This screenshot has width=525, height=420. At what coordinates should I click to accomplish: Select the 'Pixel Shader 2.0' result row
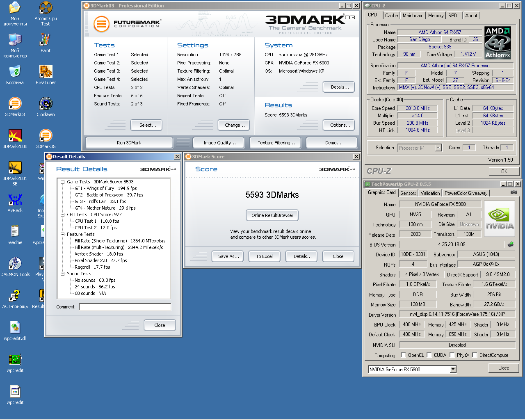[x=101, y=260]
